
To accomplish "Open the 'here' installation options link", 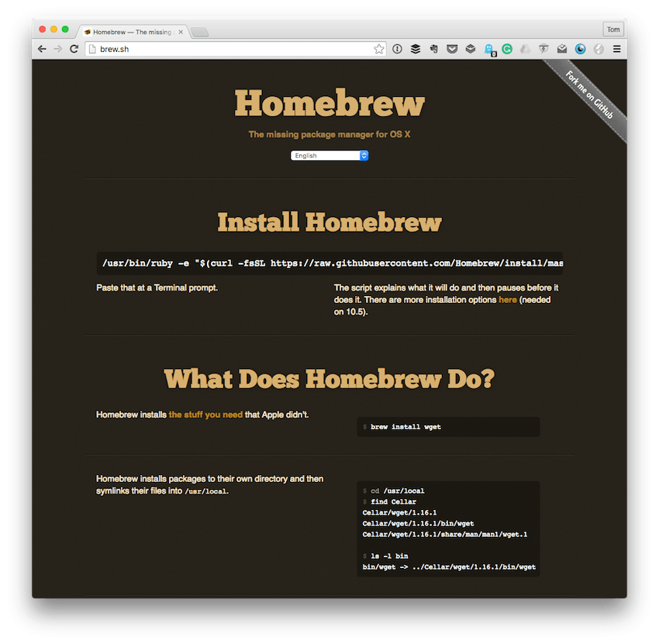I will [x=508, y=299].
